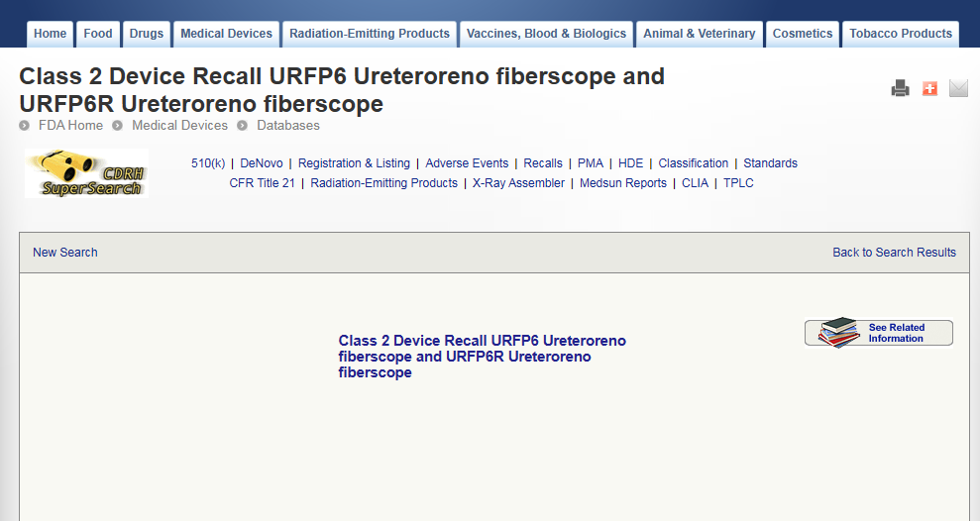This screenshot has width=980, height=521.
Task: Open the Home tab
Action: 50,34
